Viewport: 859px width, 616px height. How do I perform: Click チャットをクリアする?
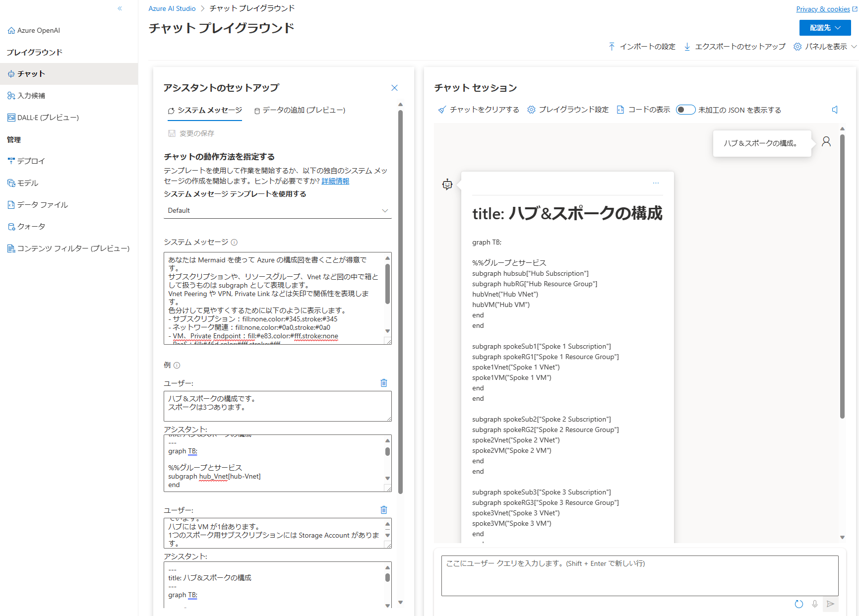pos(479,110)
